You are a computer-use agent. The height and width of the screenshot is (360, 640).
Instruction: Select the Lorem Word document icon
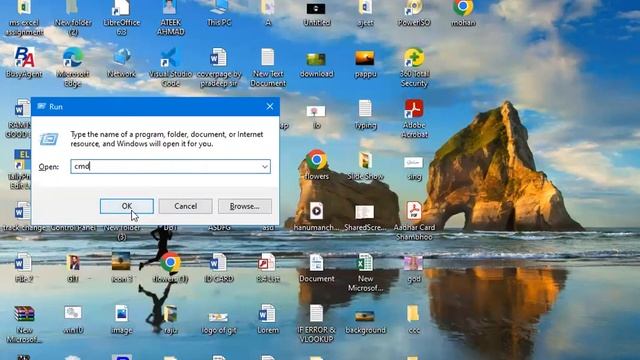(268, 319)
